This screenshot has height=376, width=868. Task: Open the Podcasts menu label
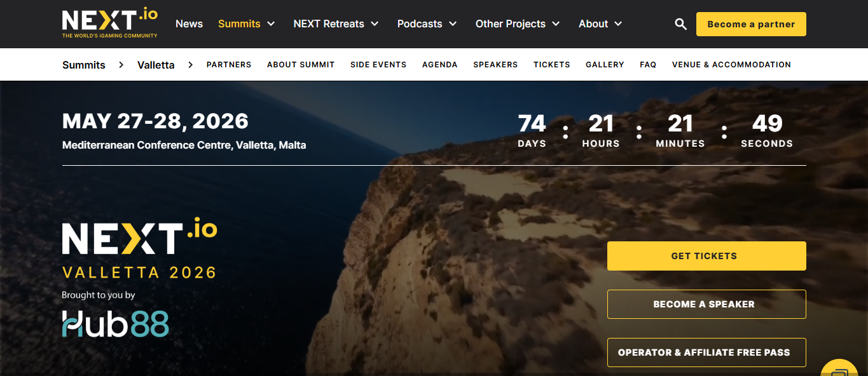pos(420,24)
